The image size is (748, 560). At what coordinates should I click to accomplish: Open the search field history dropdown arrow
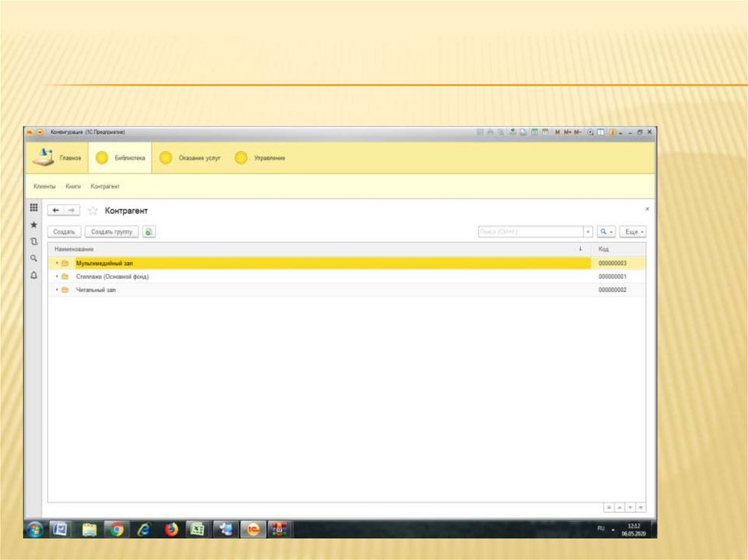coord(588,231)
